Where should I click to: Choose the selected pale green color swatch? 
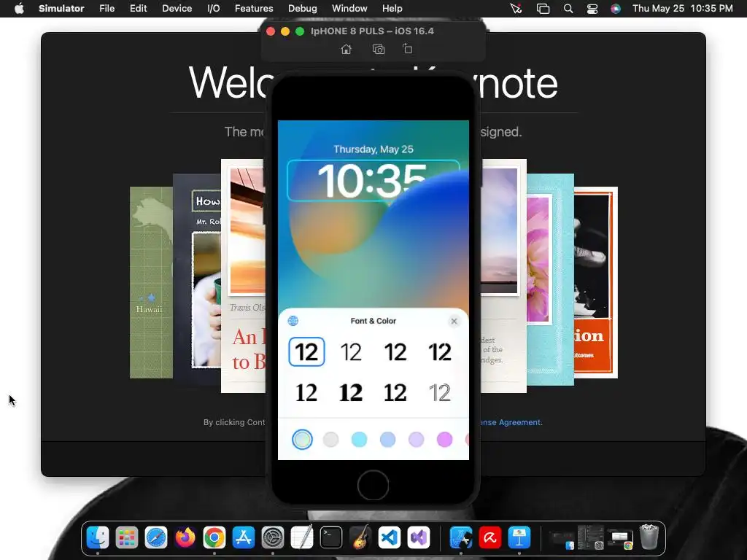(302, 440)
